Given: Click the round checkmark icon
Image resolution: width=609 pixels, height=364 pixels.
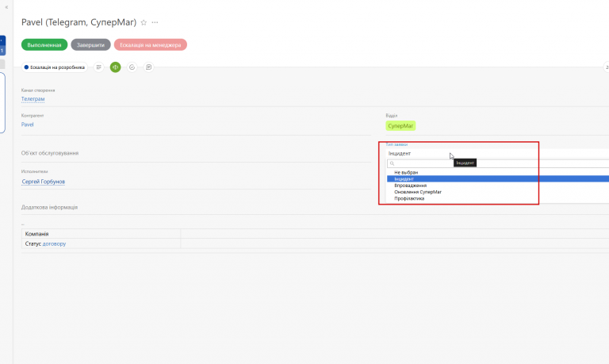Looking at the screenshot, I should (132, 67).
